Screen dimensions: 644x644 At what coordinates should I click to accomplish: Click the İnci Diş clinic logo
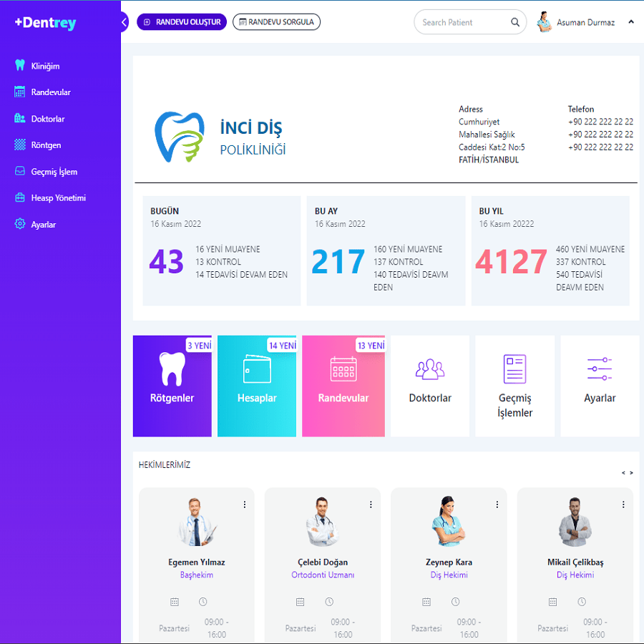(180, 137)
